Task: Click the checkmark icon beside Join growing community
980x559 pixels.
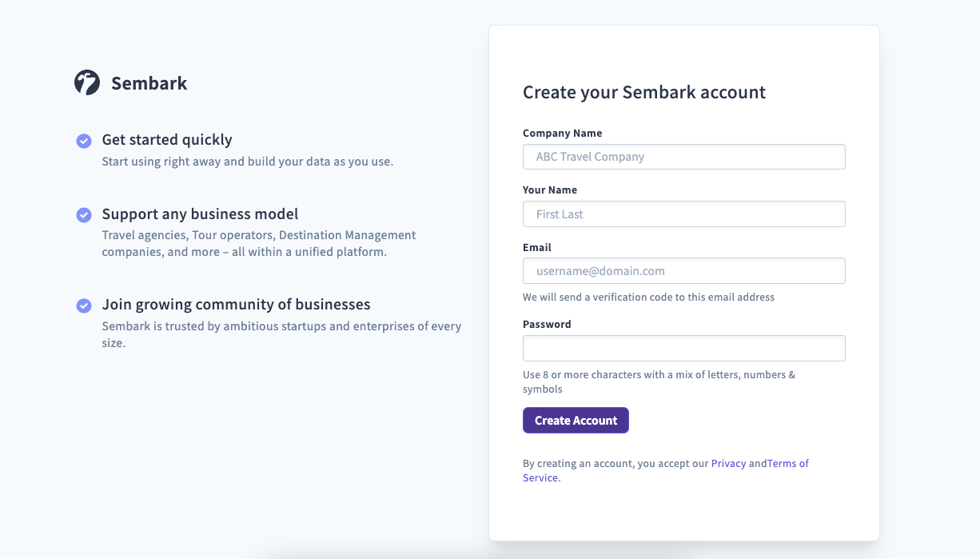Action: coord(84,305)
